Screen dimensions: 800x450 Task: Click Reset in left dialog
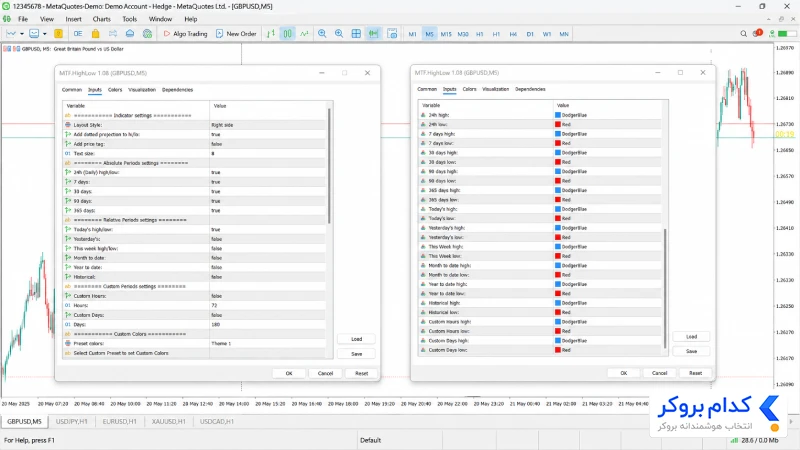tap(361, 373)
